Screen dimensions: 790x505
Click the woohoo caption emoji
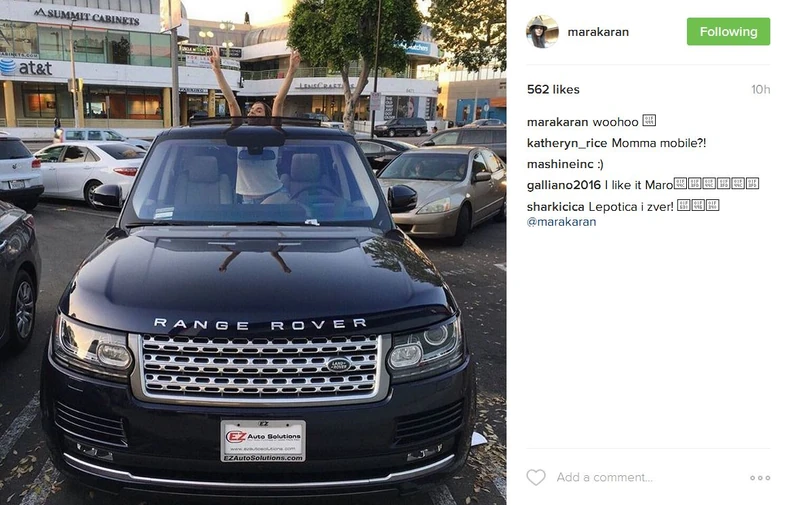point(649,121)
